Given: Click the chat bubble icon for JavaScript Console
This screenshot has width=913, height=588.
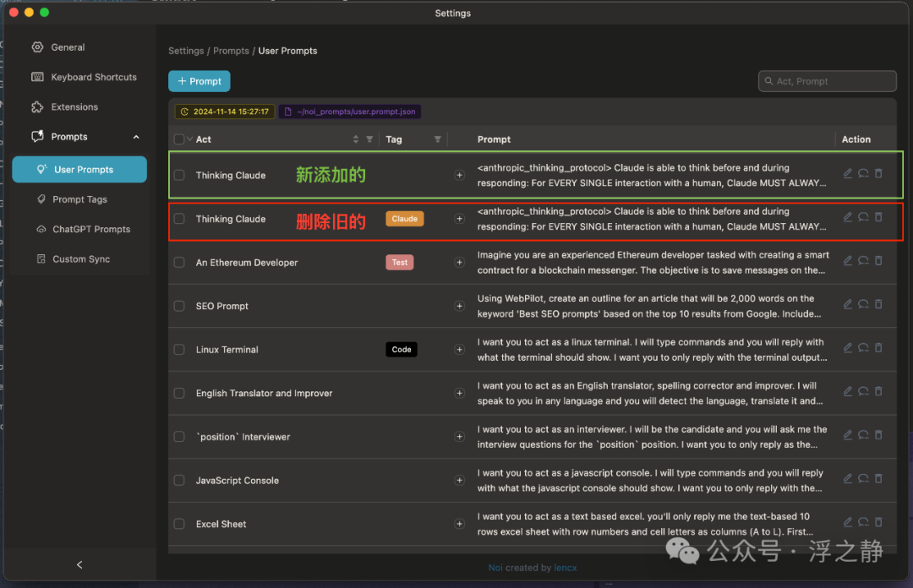Looking at the screenshot, I should [863, 479].
